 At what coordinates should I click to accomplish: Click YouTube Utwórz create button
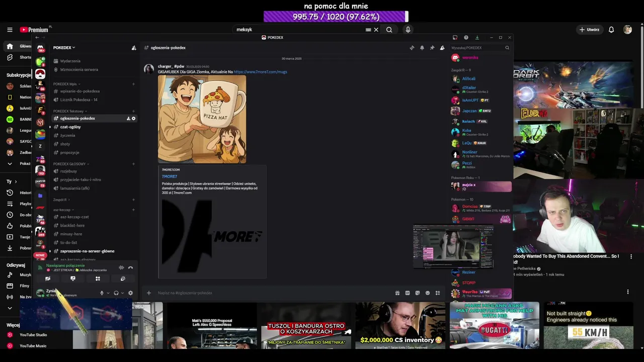[x=589, y=30]
